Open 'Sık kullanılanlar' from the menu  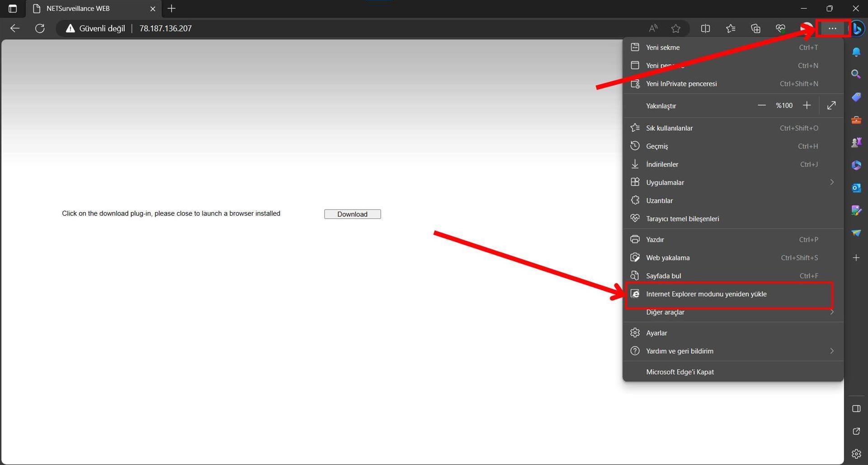click(x=733, y=128)
